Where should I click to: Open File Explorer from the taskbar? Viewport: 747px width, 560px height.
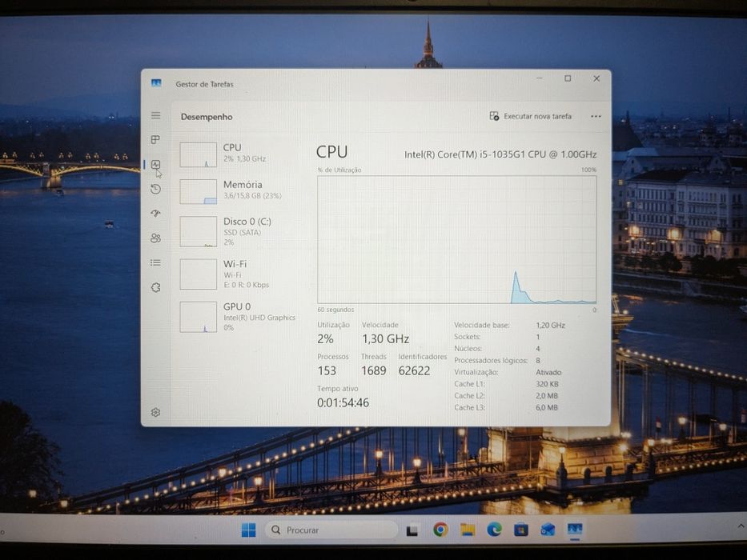pos(468,530)
